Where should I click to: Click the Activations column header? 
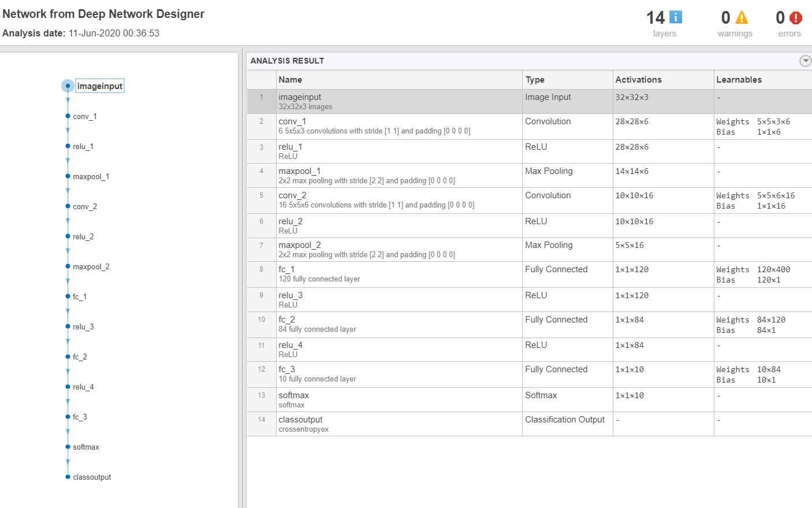[x=664, y=80]
